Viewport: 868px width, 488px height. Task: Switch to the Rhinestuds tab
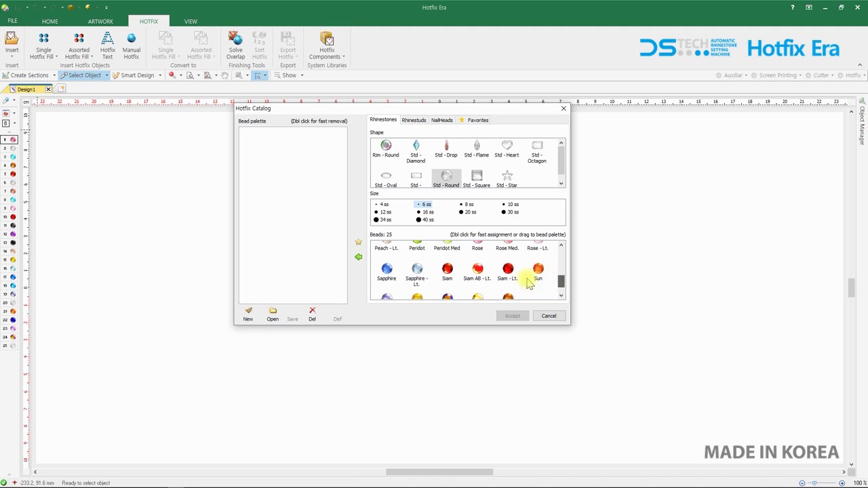tap(414, 120)
